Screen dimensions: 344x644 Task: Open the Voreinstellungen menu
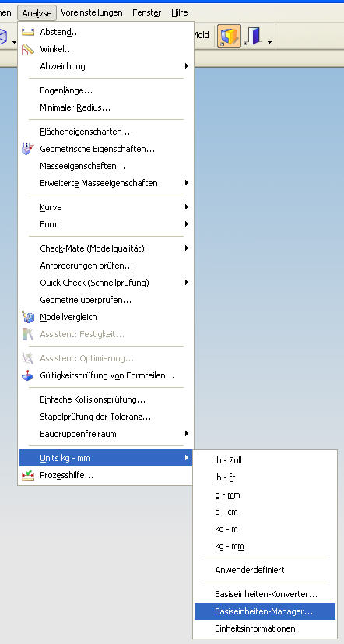pos(92,12)
